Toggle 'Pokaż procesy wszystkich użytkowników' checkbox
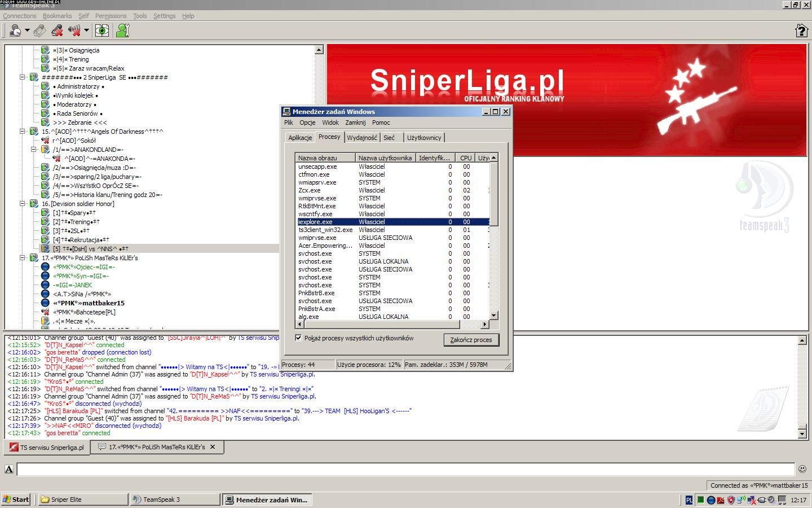Screen dimensions: 812x508 click(298, 338)
